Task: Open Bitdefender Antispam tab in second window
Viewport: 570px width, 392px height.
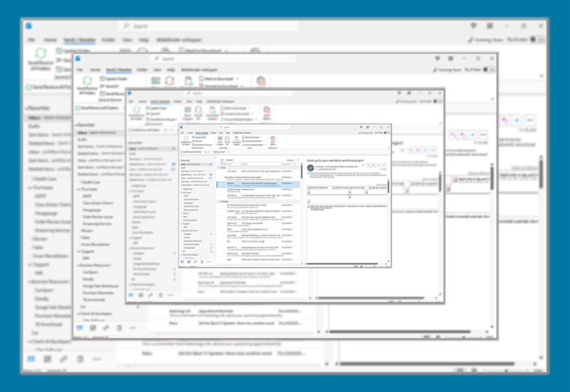Action: pos(199,70)
